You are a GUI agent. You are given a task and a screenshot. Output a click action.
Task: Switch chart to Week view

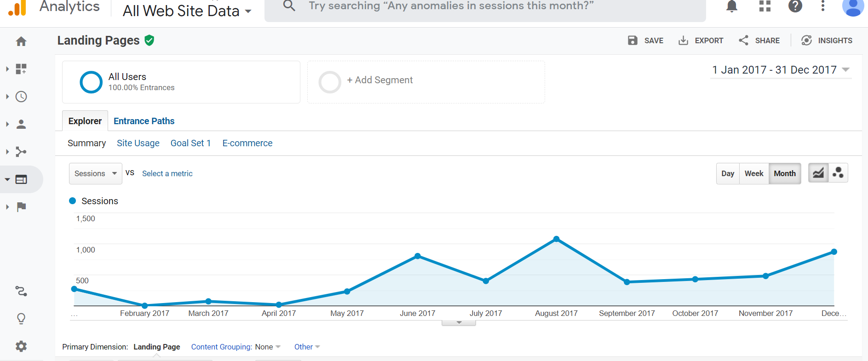click(753, 173)
